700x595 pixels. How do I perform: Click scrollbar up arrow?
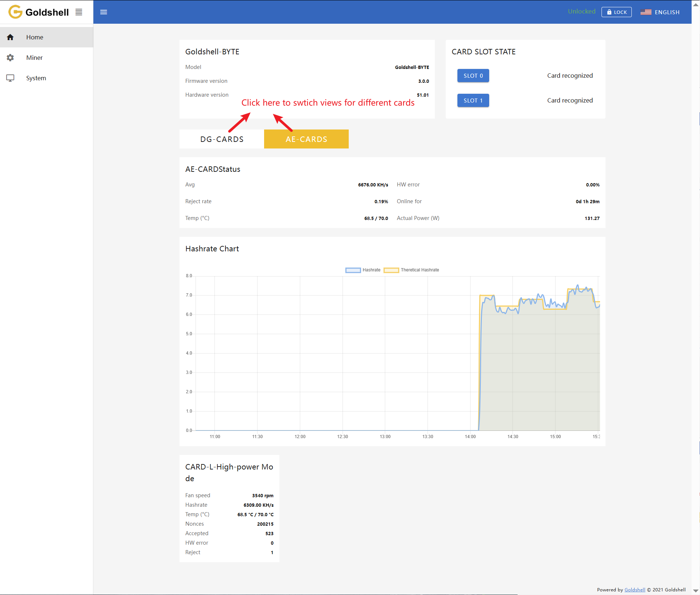pyautogui.click(x=696, y=4)
